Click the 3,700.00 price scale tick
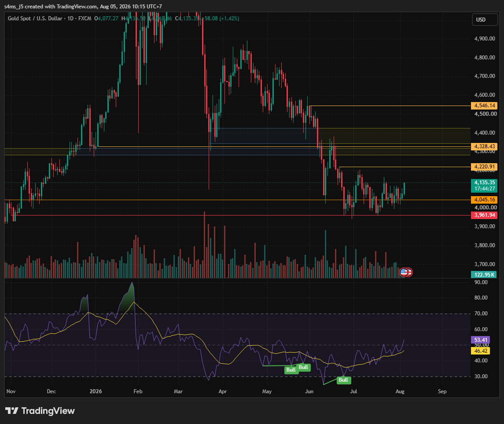Screen dimensions: 504x424 [x=484, y=264]
